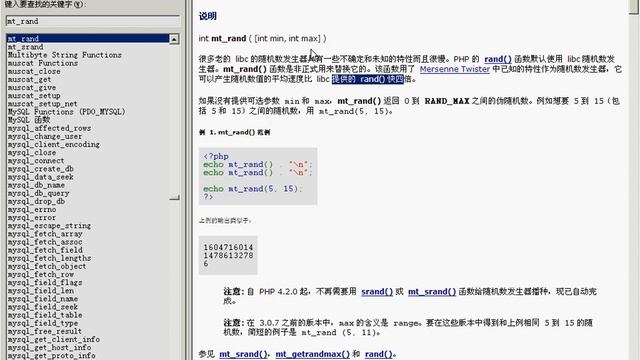Image resolution: width=640 pixels, height=360 pixels.
Task: Select mysql_errno entry
Action: pyautogui.click(x=32, y=209)
